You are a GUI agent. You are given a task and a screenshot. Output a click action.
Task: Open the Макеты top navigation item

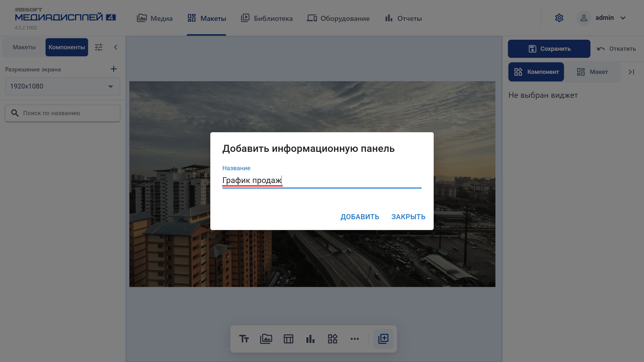(x=207, y=18)
